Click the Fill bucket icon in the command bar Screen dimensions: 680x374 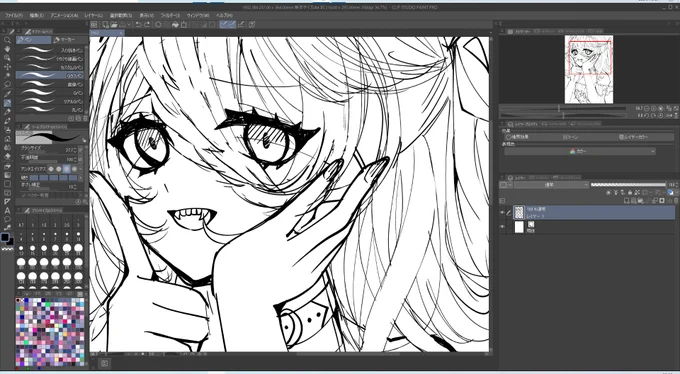coord(175,25)
